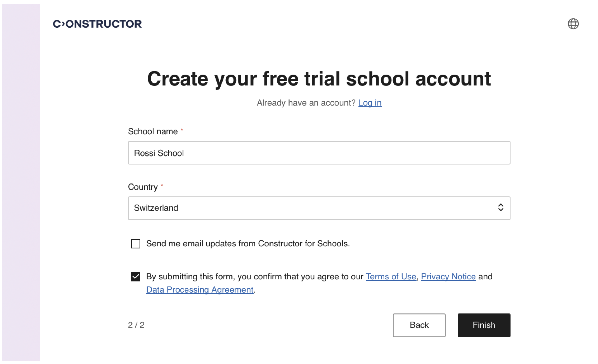Click the 'School name' field label
Image resolution: width=598 pixels, height=364 pixels.
[x=153, y=131]
